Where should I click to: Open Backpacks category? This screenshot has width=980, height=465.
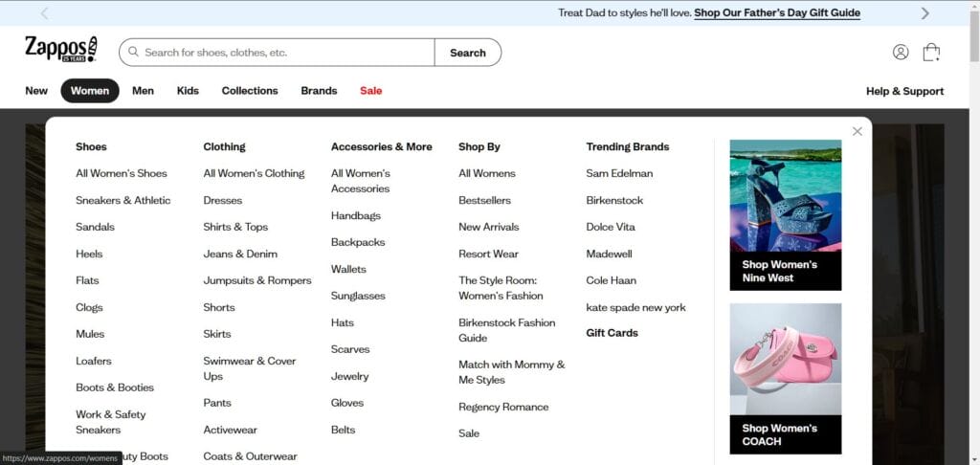click(358, 242)
